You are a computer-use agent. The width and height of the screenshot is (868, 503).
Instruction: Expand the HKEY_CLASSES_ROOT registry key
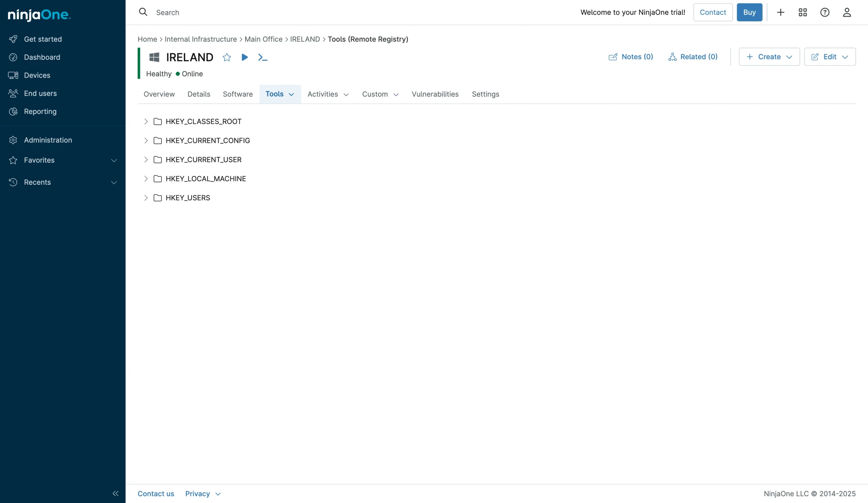pyautogui.click(x=146, y=122)
